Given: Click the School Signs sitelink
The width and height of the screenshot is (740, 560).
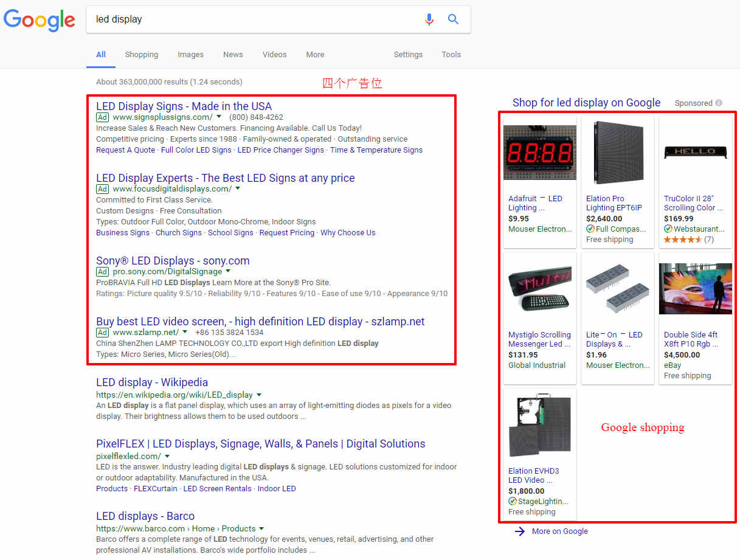Looking at the screenshot, I should click(x=230, y=232).
